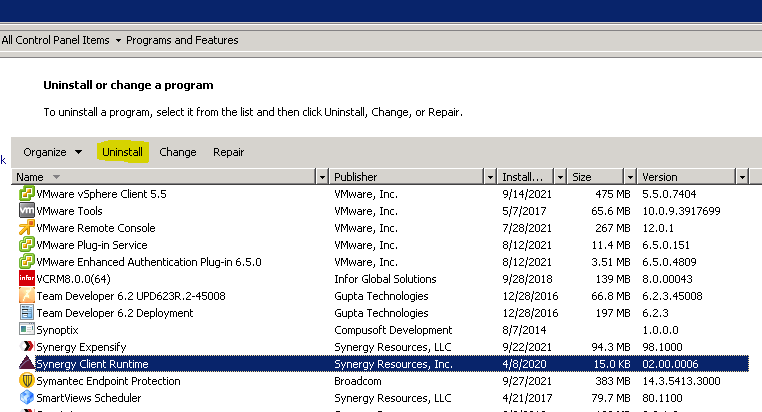
Task: Select the VCRM8.0.0(64) entry
Action: 383,279
